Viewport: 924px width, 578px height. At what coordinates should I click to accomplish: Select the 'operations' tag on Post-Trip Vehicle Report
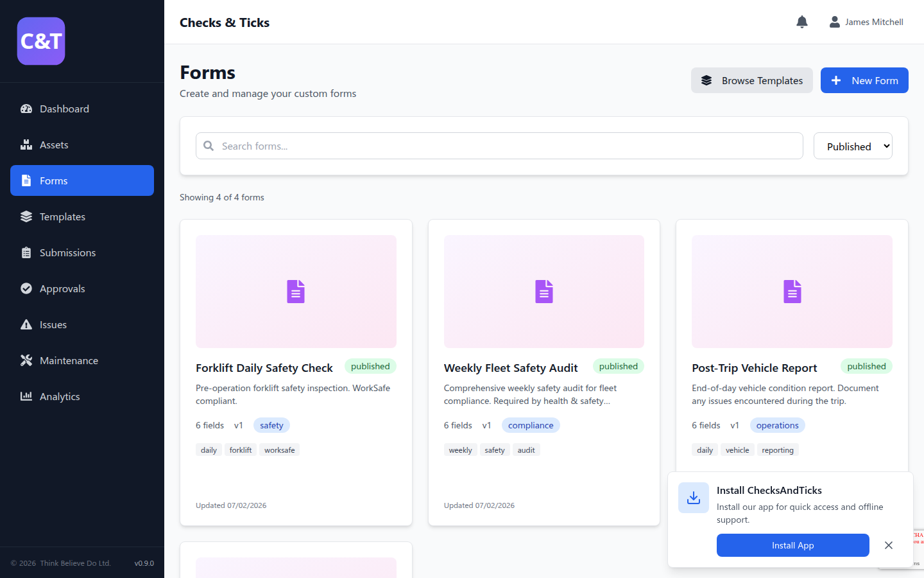(777, 425)
